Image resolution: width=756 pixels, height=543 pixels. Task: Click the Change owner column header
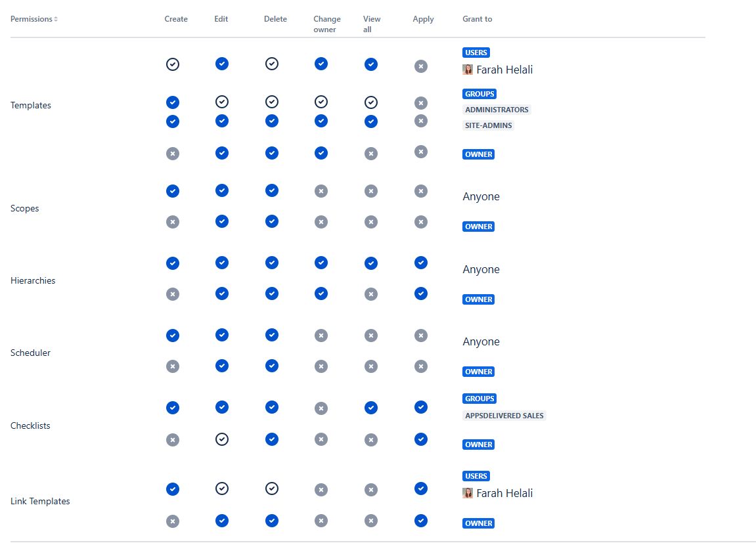click(x=326, y=24)
